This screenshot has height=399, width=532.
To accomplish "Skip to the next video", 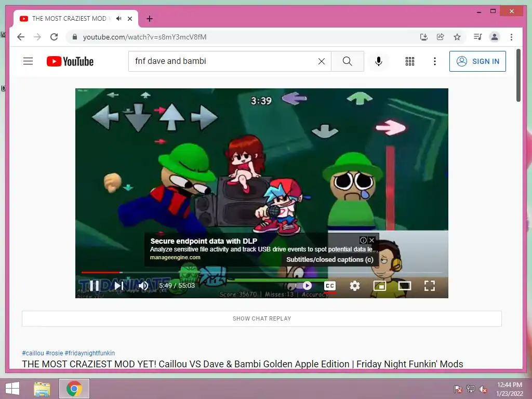I will (x=119, y=286).
